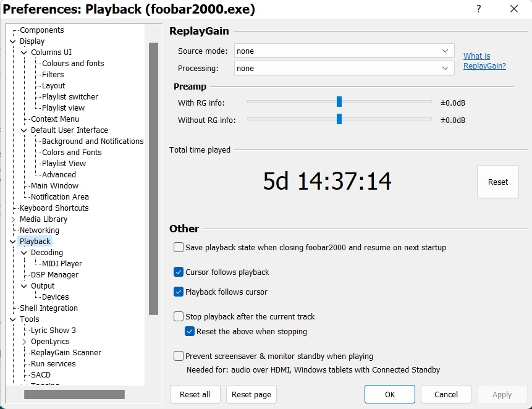Open the Processing dropdown
This screenshot has height=409, width=532.
[344, 68]
